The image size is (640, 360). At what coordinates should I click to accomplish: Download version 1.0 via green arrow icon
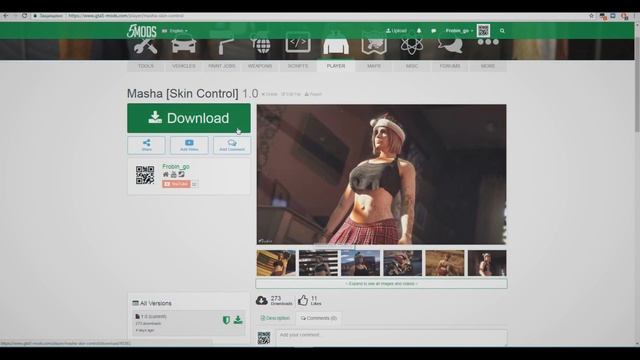(x=238, y=320)
